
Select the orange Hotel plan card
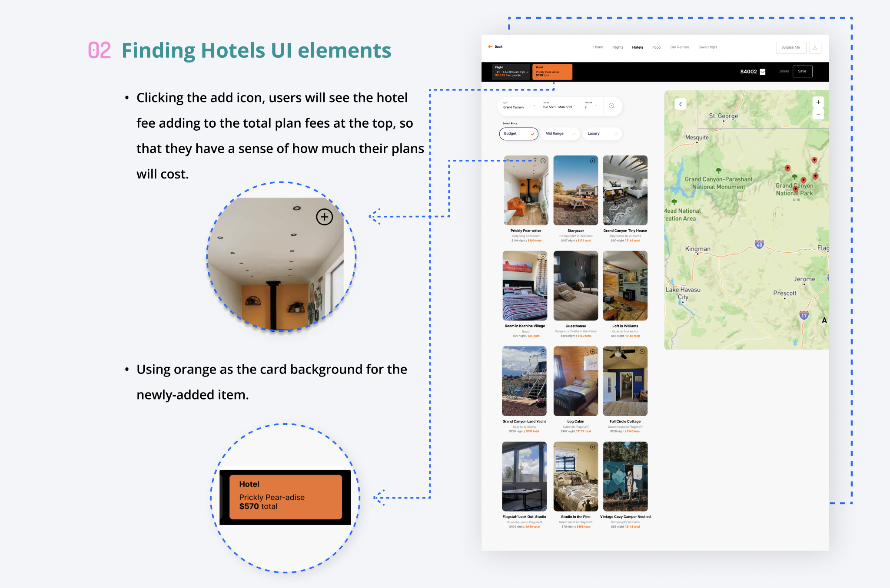pyautogui.click(x=552, y=72)
